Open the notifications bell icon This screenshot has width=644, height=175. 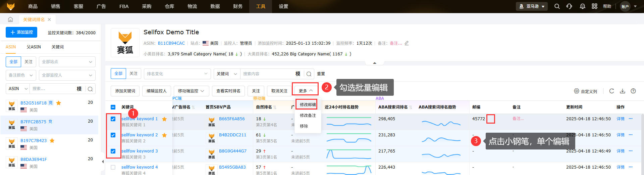583,6
